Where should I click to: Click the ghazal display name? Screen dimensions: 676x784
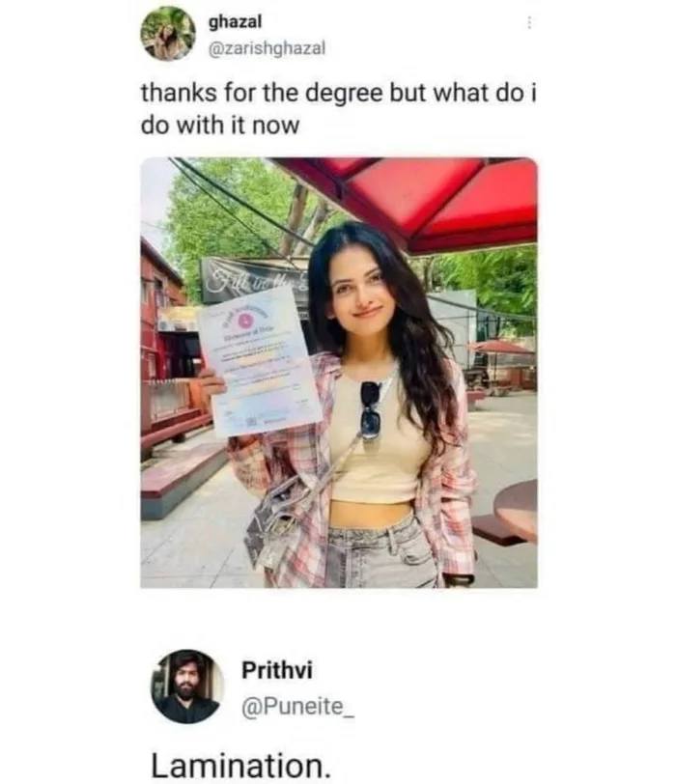point(235,22)
